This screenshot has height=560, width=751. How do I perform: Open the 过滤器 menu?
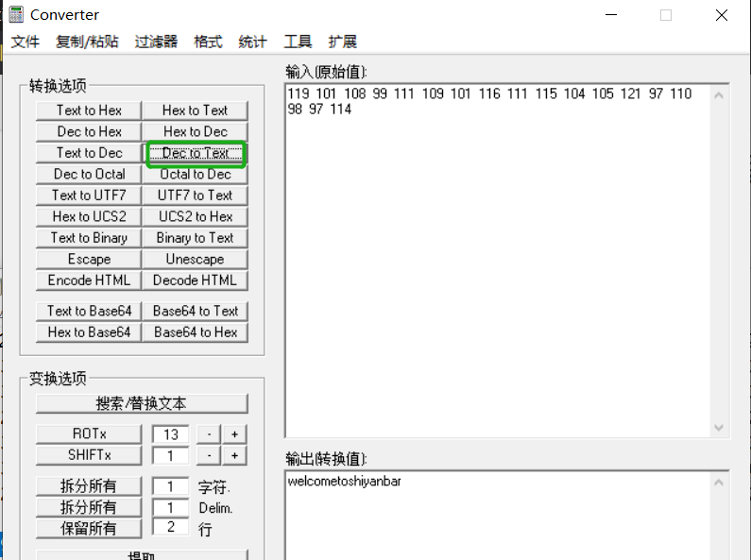click(x=156, y=42)
